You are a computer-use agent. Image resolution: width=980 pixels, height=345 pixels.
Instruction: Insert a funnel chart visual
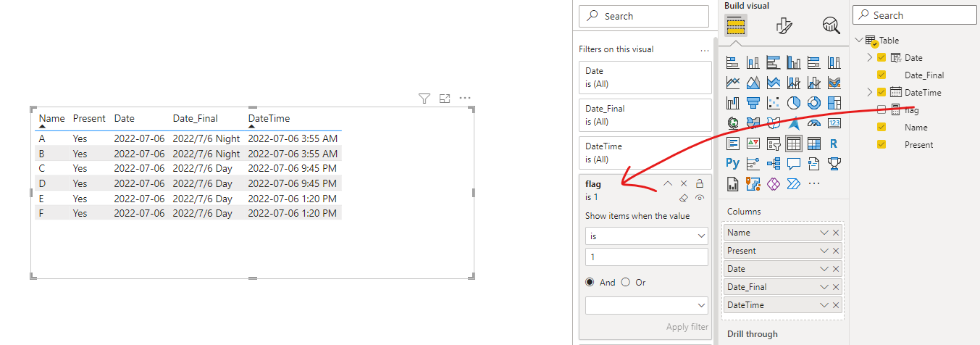(x=753, y=103)
